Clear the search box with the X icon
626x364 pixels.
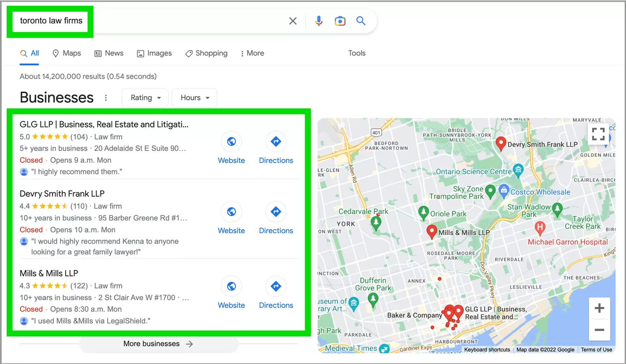293,21
